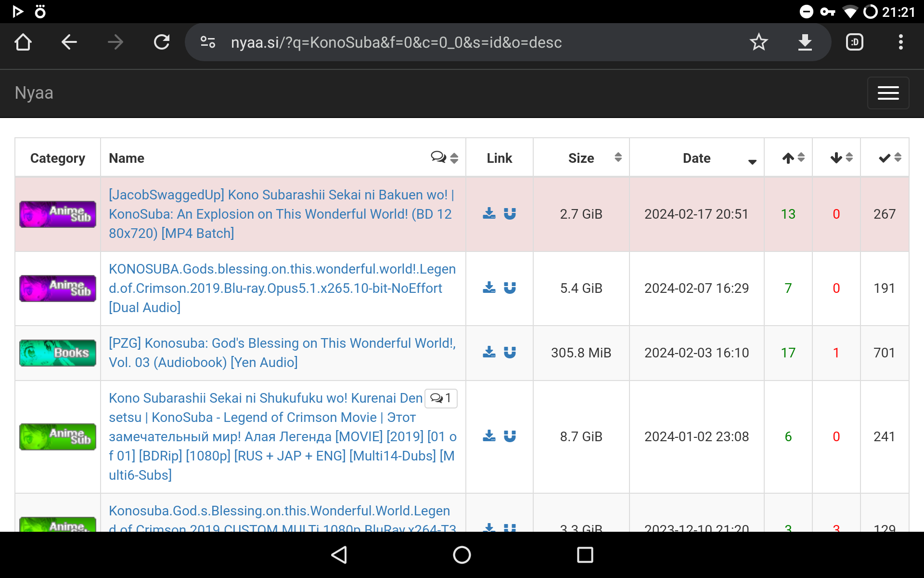The width and height of the screenshot is (924, 578).
Task: Download torrent file for PZG Audiobook
Action: coord(489,352)
